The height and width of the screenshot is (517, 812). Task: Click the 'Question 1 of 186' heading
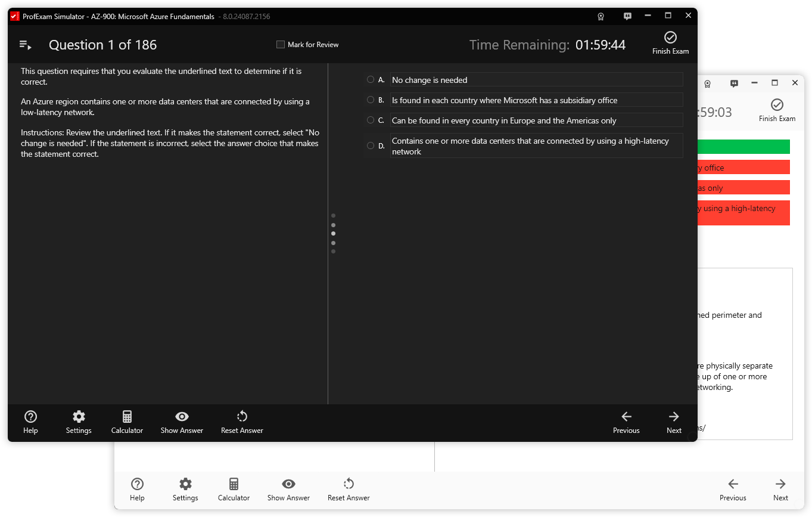[x=102, y=45]
